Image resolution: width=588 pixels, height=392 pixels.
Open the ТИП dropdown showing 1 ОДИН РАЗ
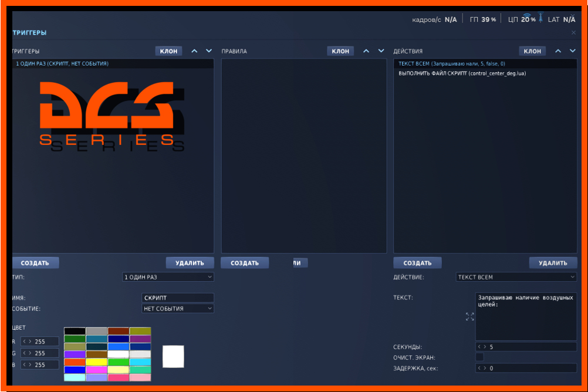click(x=168, y=277)
